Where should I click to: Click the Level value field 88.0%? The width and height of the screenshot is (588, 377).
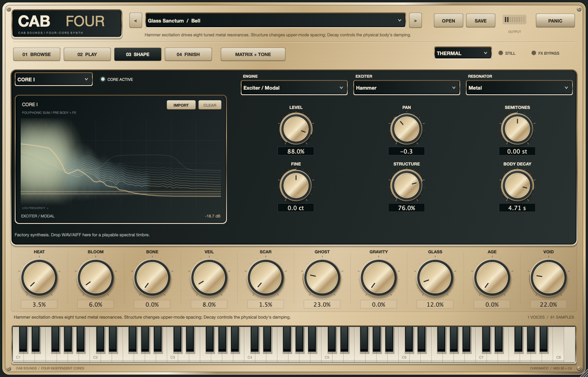tap(296, 151)
